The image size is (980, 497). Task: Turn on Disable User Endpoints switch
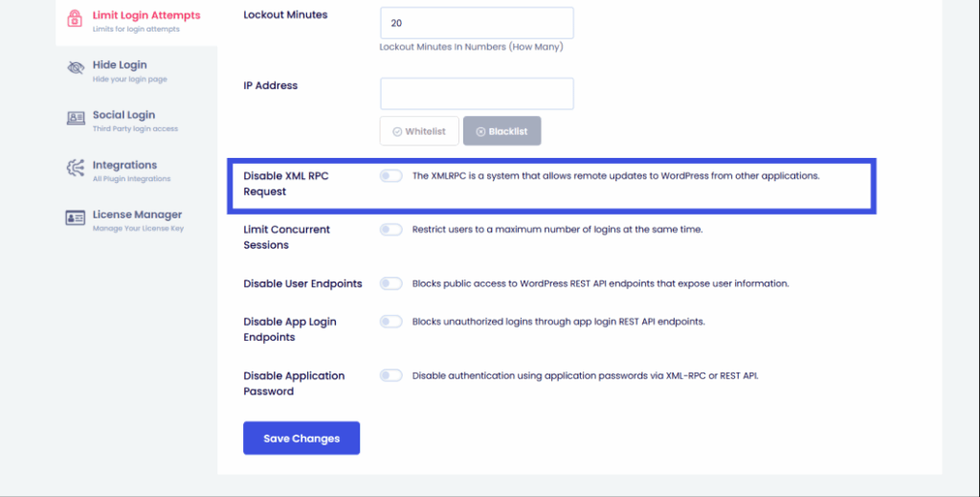[x=390, y=283]
